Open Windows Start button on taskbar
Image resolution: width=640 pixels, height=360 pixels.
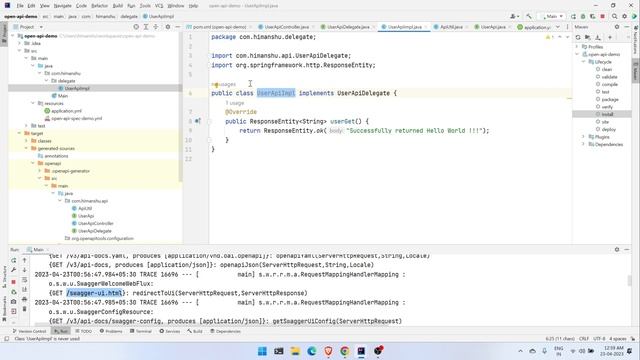[x=262, y=351]
